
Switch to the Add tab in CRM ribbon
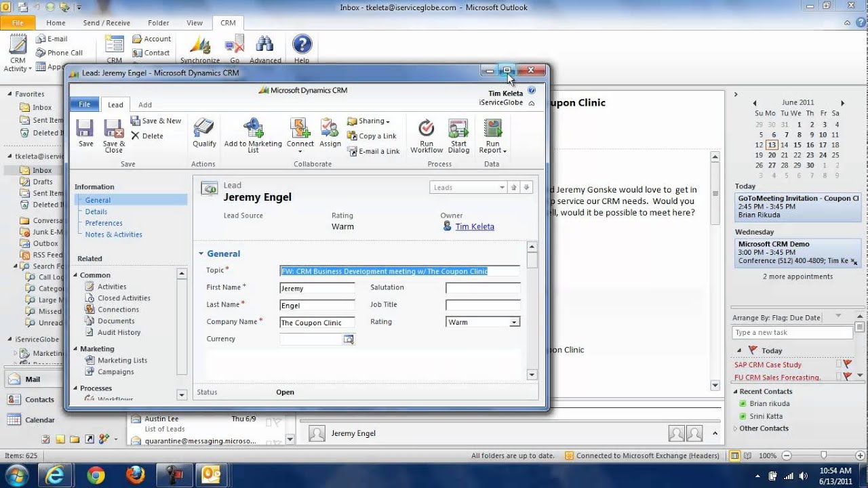[145, 104]
